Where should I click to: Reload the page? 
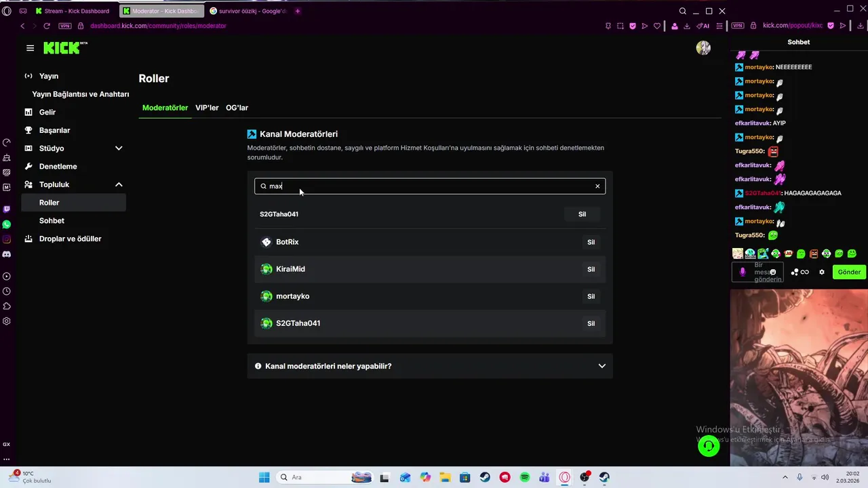tap(47, 26)
